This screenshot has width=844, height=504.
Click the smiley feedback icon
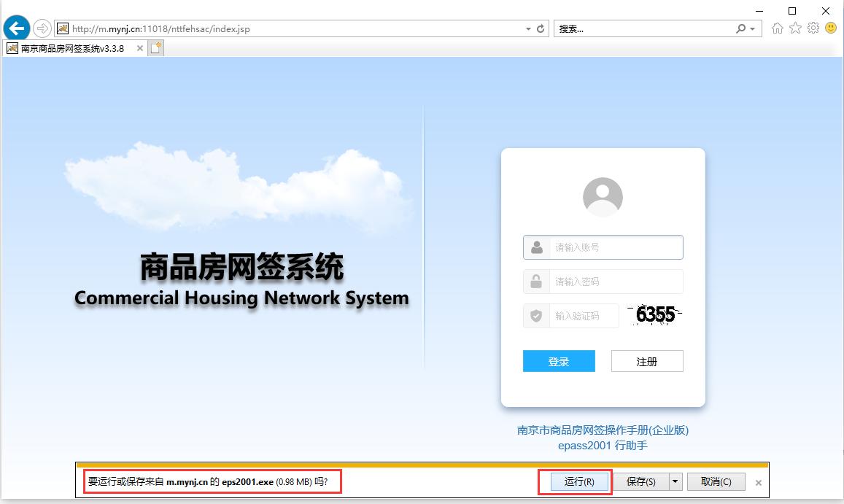pyautogui.click(x=831, y=28)
